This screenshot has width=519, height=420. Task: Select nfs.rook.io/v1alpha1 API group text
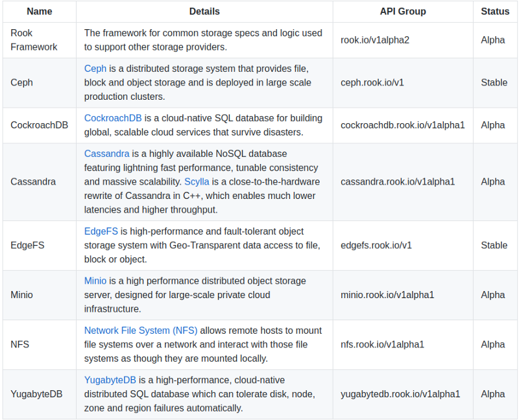pyautogui.click(x=382, y=344)
